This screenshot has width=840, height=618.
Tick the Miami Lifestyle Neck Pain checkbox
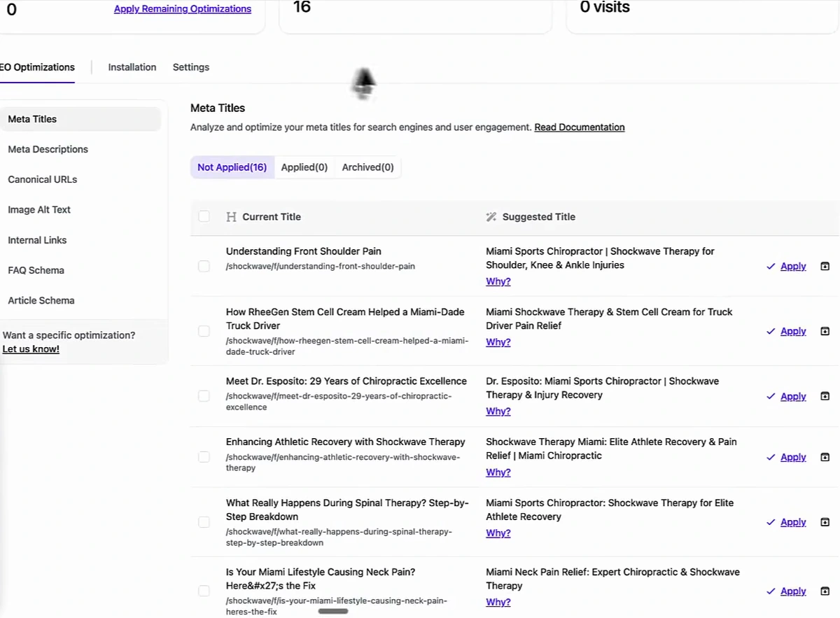(x=204, y=591)
